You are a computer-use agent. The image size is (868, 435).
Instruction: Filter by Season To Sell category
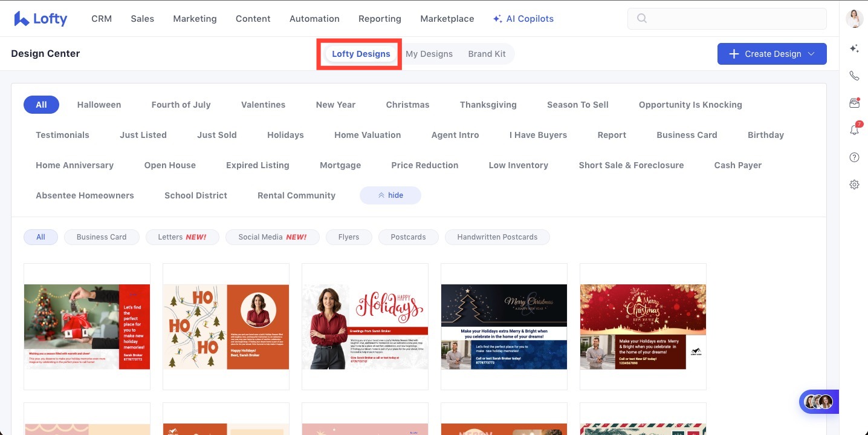click(578, 105)
